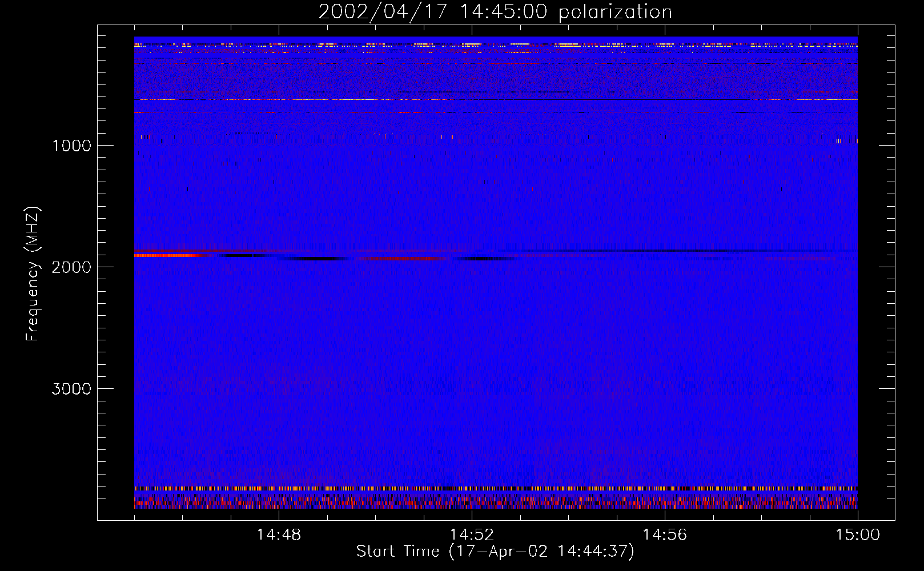Click the 2000 frequency tick label

tap(71, 267)
